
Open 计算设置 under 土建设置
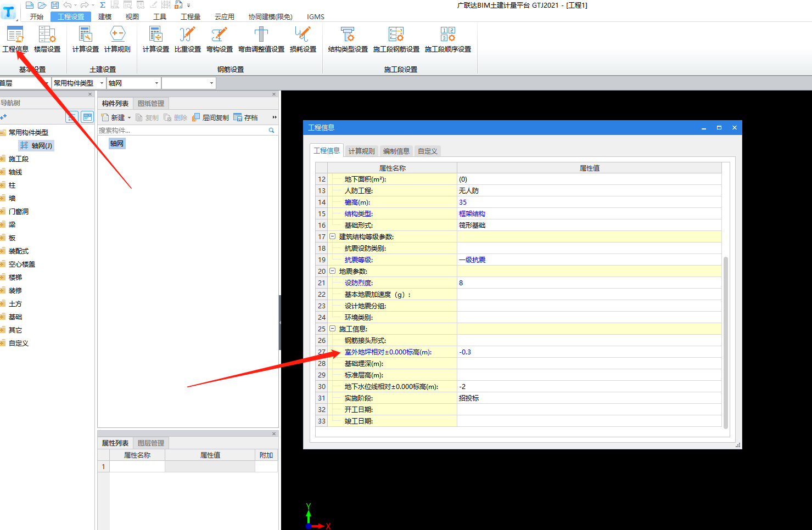click(86, 40)
